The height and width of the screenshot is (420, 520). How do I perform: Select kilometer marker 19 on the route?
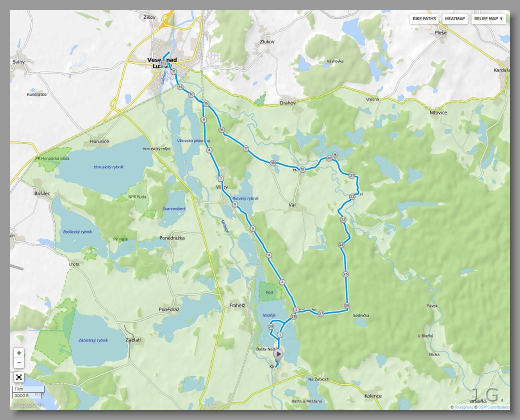pyautogui.click(x=302, y=169)
